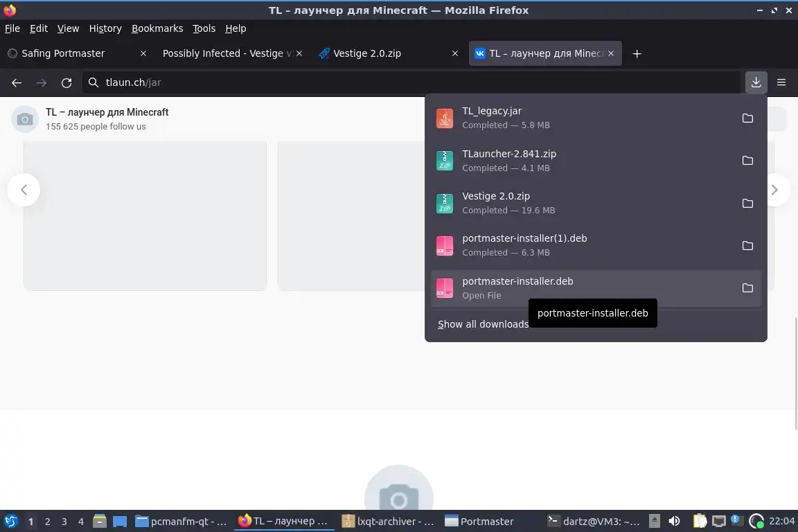
Task: Click the second gray carousel card
Action: click(351, 216)
